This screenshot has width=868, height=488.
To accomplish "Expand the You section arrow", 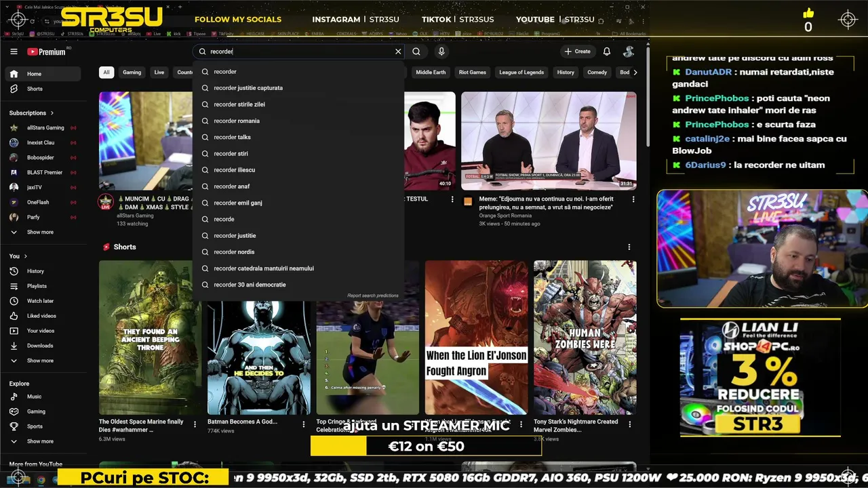I will (26, 256).
